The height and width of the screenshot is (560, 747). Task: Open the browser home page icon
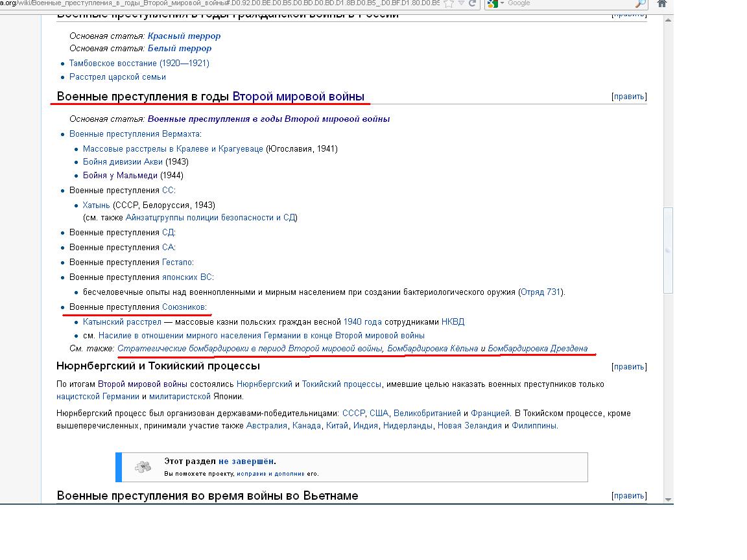point(661,4)
